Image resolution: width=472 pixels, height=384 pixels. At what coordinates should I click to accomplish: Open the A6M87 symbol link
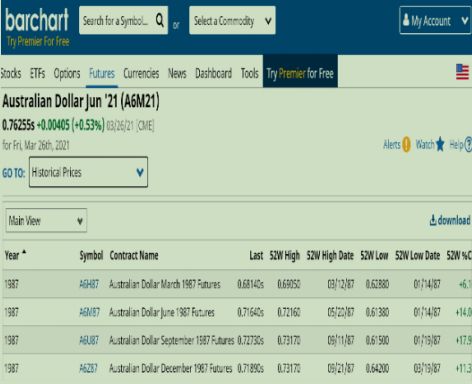89,312
